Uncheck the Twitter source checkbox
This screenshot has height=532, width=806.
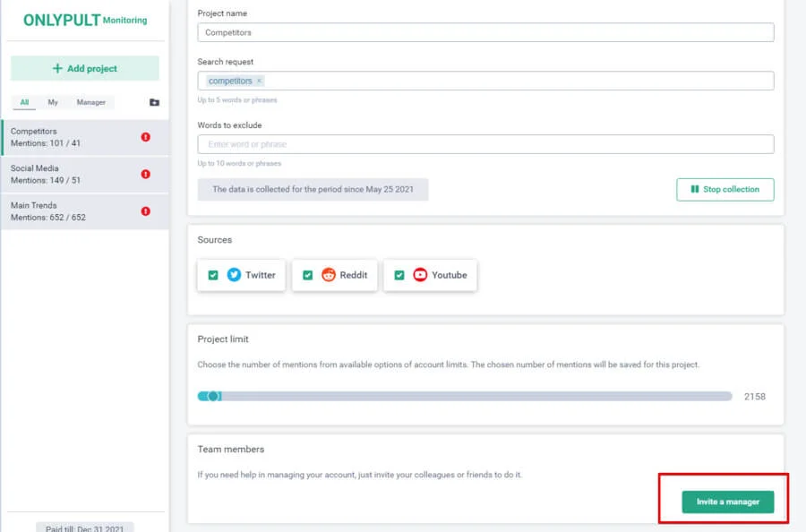[213, 275]
